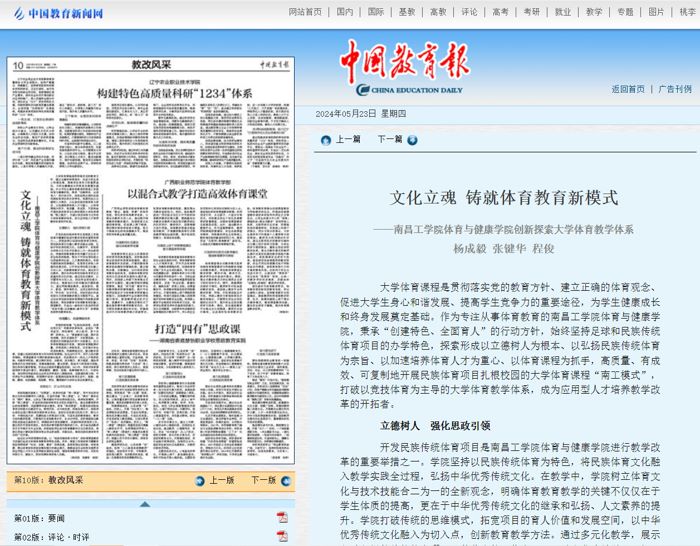Open 考研 in the top navigation
This screenshot has height=546, width=700.
pos(532,12)
